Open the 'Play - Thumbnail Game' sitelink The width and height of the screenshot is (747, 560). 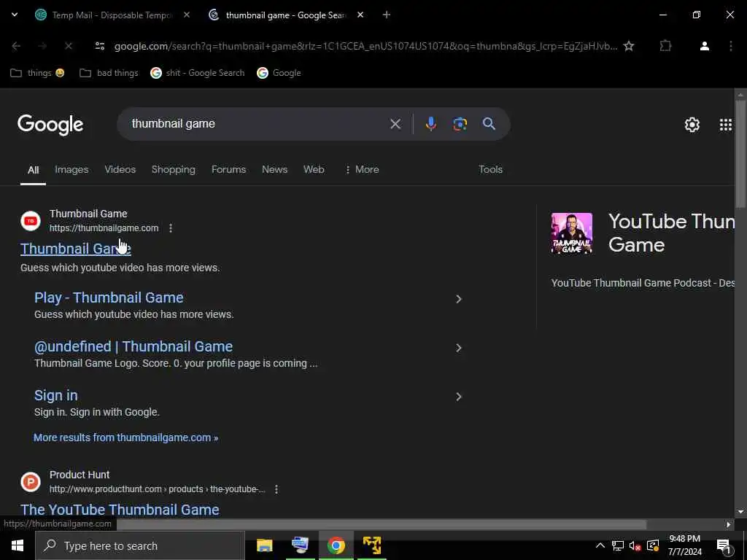(109, 297)
